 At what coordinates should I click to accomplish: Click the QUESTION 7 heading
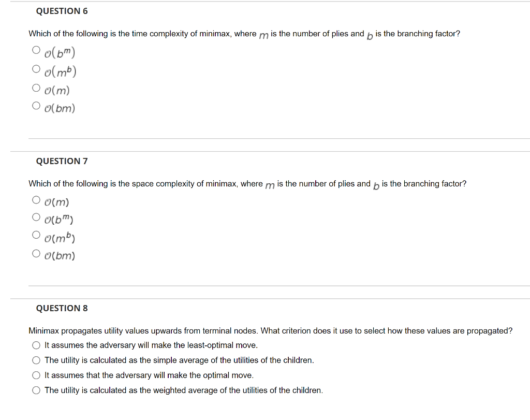[x=62, y=161]
